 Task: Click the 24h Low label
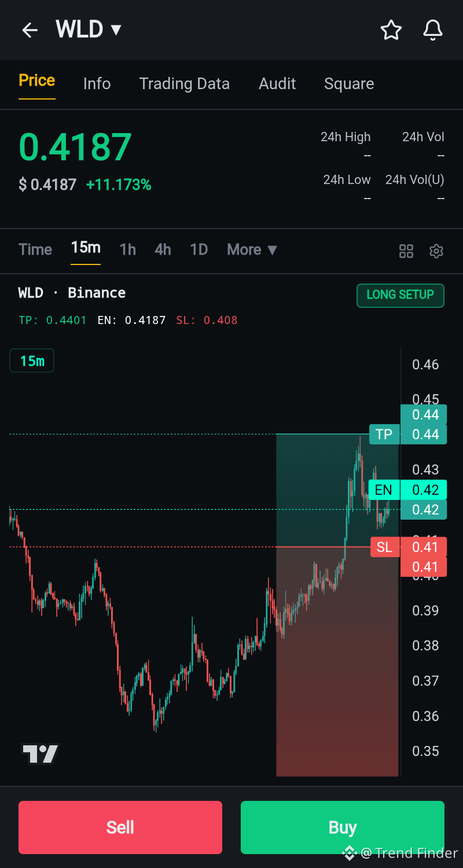pyautogui.click(x=347, y=180)
